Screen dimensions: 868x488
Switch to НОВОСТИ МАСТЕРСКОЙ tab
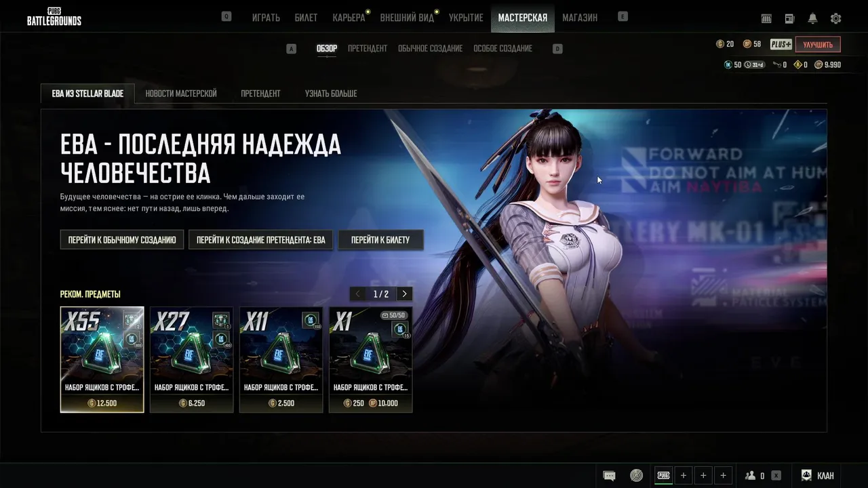181,94
